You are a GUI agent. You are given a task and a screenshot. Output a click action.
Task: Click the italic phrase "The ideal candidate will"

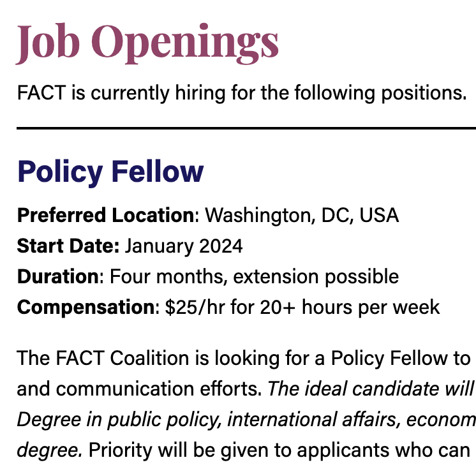click(371, 389)
